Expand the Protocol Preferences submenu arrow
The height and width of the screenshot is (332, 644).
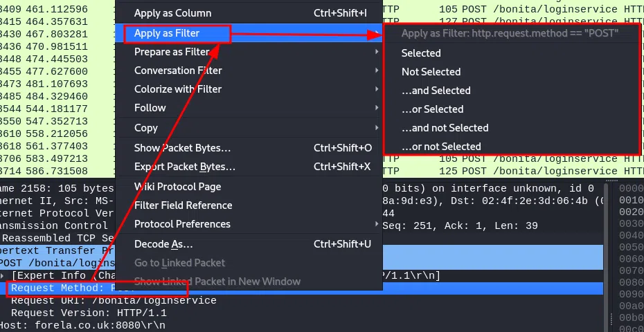coord(377,224)
